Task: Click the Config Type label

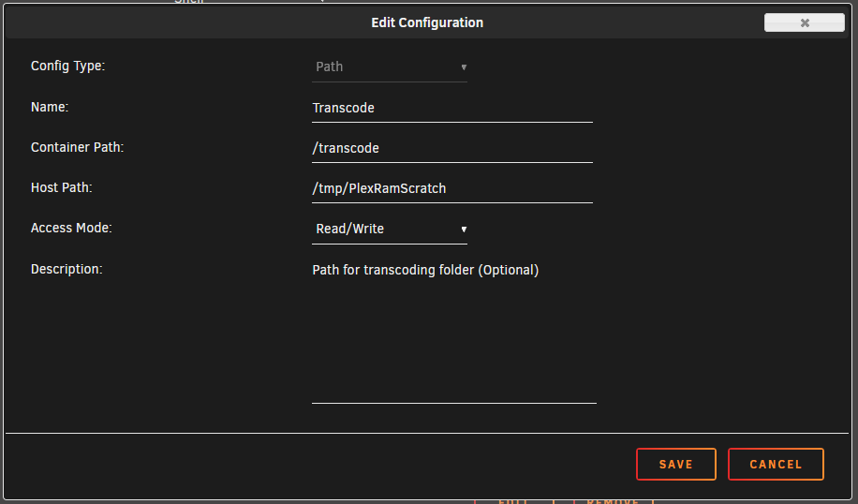Action: 67,66
